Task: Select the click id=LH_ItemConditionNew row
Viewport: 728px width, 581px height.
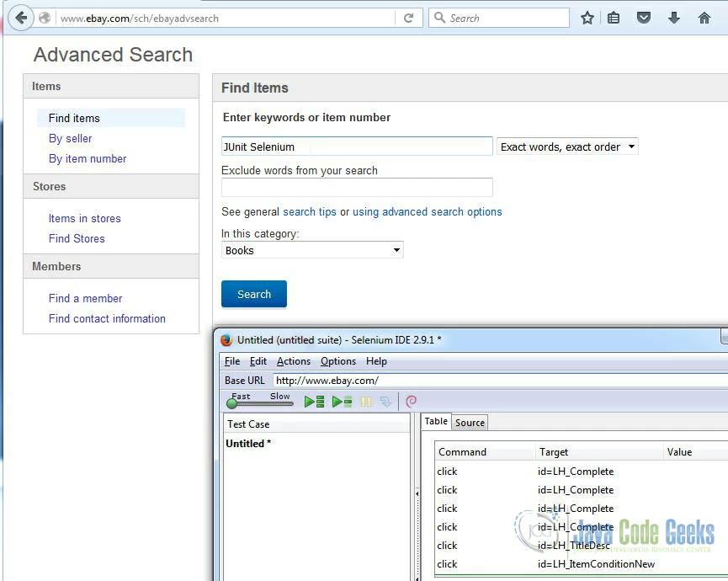Action: click(x=582, y=564)
